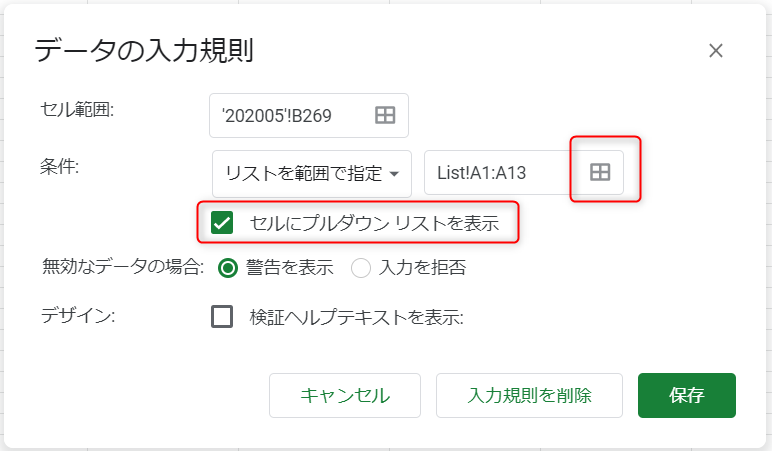
Task: Untick the セルにプルダウン リストを表示 checkbox
Action: click(x=222, y=223)
